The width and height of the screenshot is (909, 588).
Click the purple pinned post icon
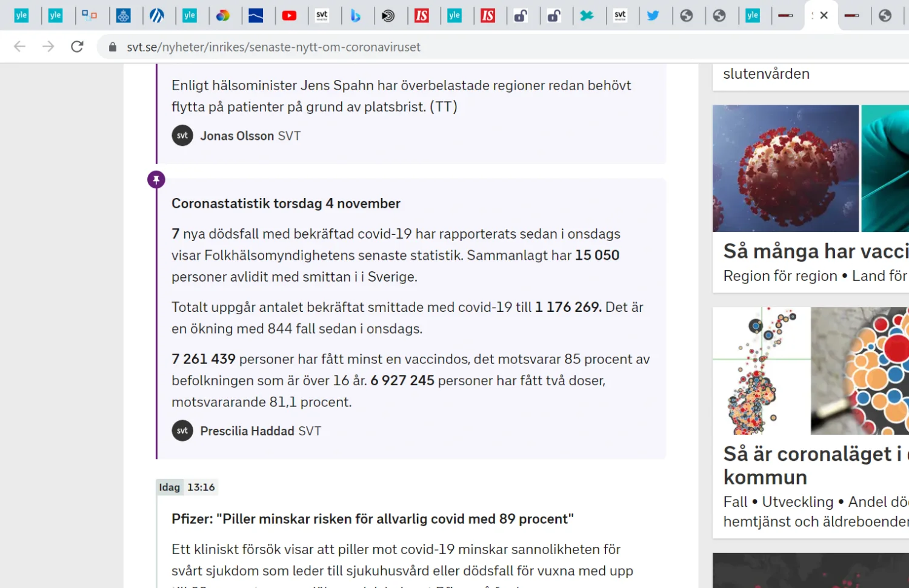pyautogui.click(x=156, y=180)
